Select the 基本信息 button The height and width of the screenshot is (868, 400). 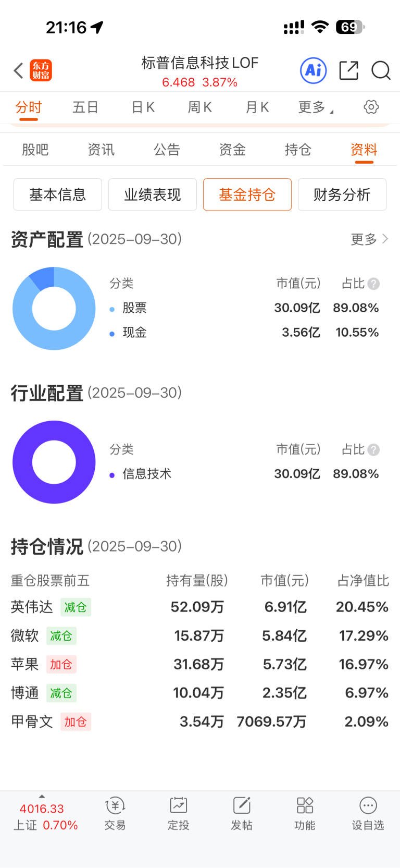58,194
